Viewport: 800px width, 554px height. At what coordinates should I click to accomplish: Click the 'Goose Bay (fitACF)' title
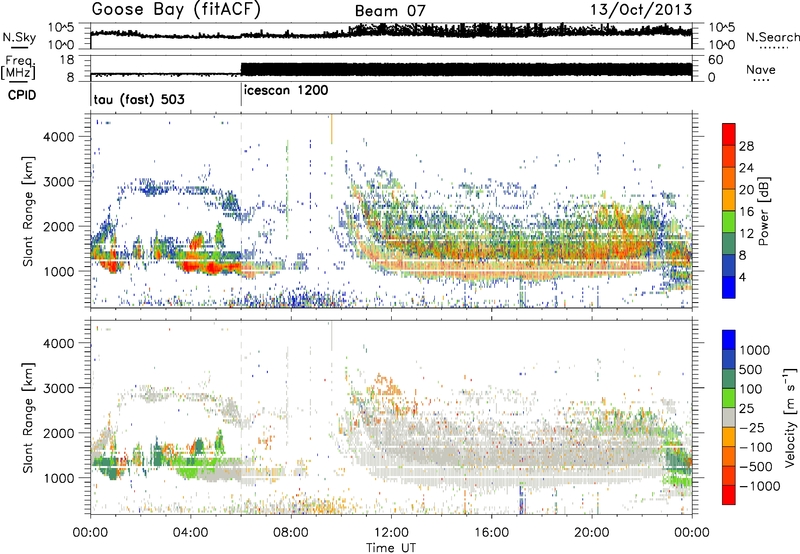[x=176, y=10]
